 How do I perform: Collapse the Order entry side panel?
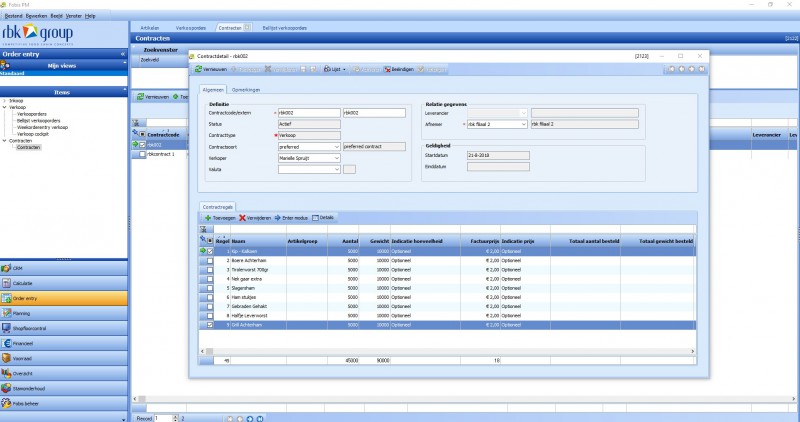pyautogui.click(x=122, y=54)
